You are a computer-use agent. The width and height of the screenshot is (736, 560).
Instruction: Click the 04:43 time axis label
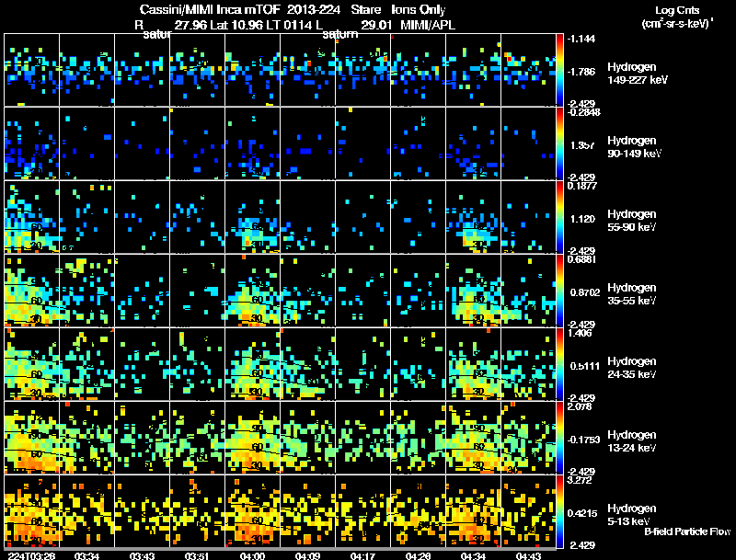[x=528, y=555]
